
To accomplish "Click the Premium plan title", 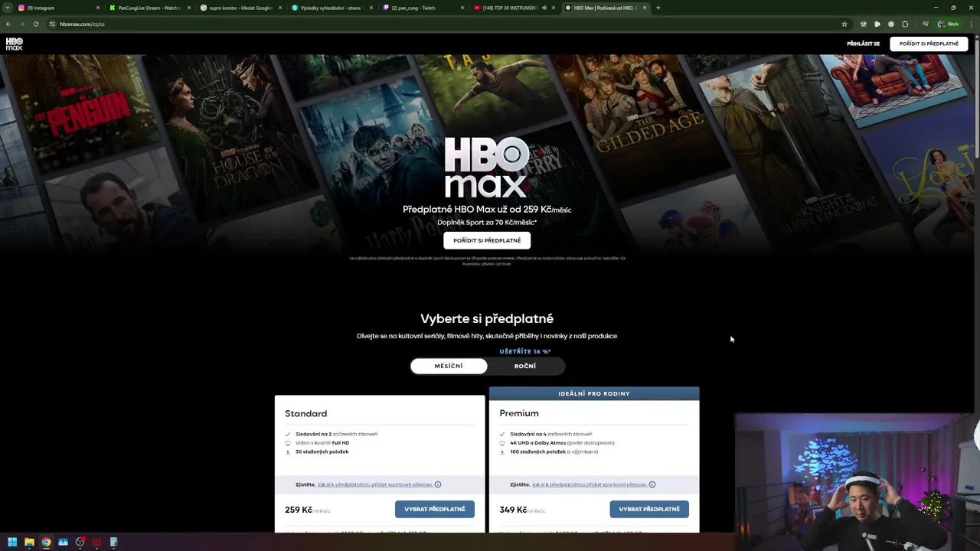I will [x=519, y=413].
